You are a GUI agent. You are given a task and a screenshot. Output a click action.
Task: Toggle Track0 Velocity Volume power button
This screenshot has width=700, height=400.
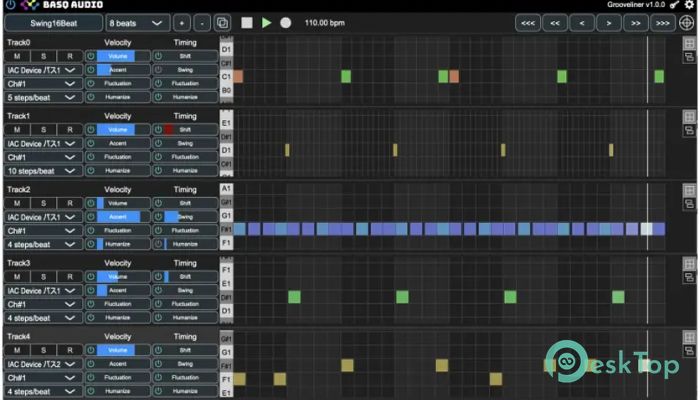click(x=91, y=57)
